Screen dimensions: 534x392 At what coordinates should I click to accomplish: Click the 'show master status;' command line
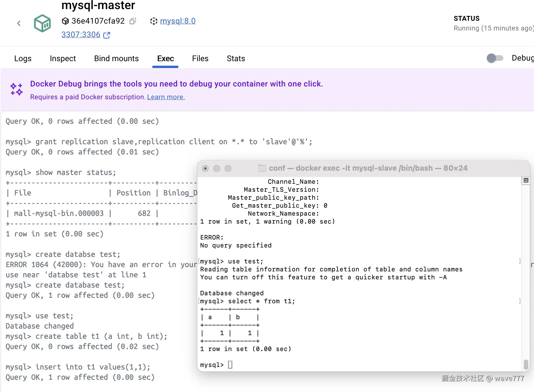point(61,172)
